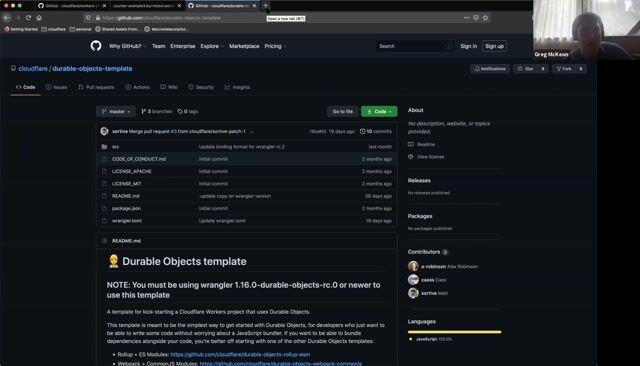Screen dimensions: 640x366
Task: Open a new browser tab with the plus icon
Action: [265, 6]
